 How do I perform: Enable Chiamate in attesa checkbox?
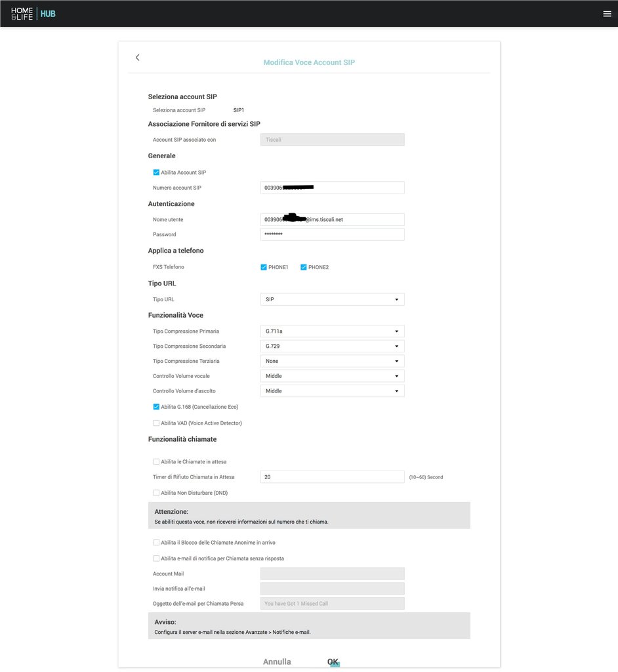click(x=156, y=461)
